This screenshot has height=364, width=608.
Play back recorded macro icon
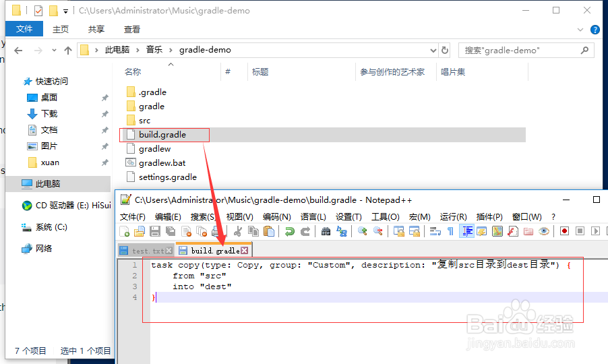point(595,231)
